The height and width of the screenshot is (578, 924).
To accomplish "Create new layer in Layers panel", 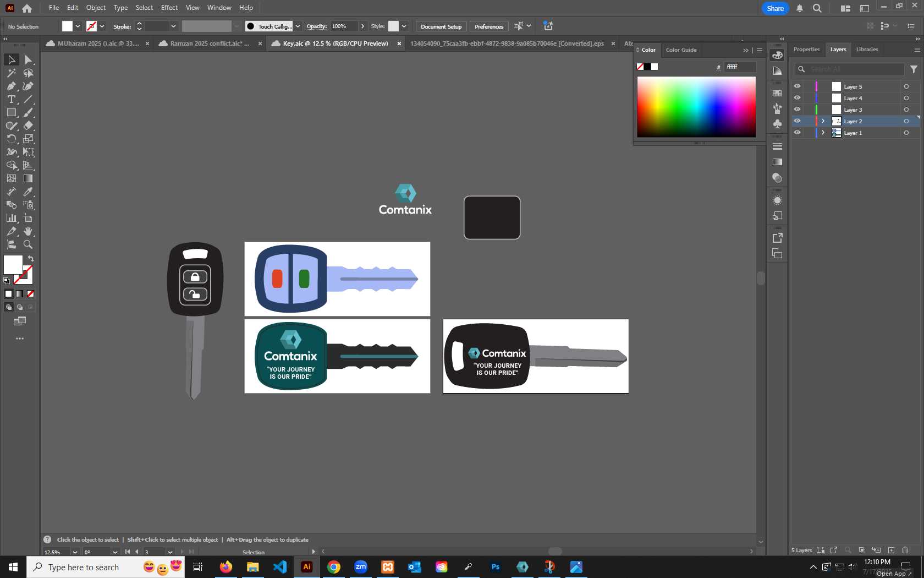I will coord(891,550).
